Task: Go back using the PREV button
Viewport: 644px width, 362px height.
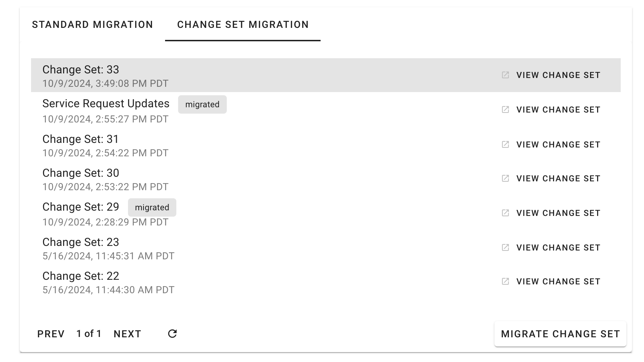Action: pyautogui.click(x=51, y=334)
